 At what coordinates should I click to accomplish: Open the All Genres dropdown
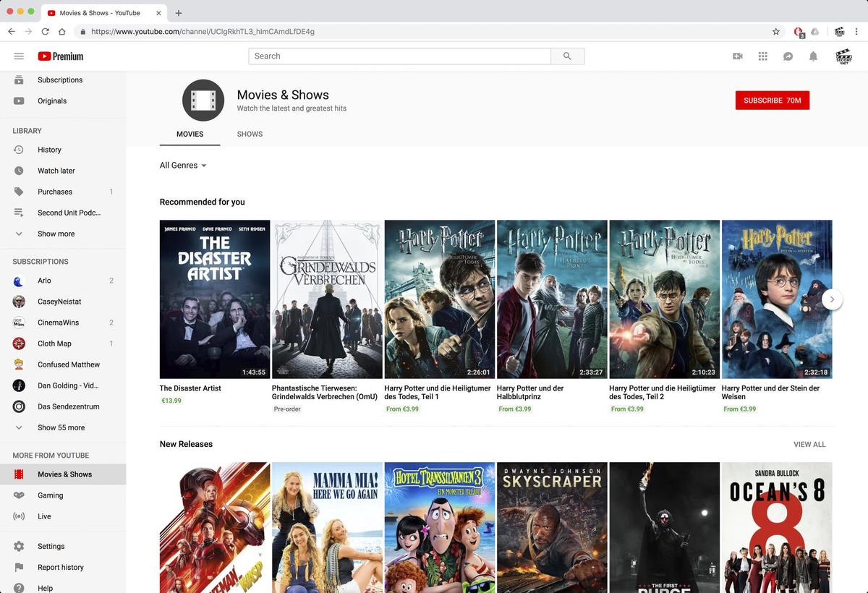[x=183, y=166]
